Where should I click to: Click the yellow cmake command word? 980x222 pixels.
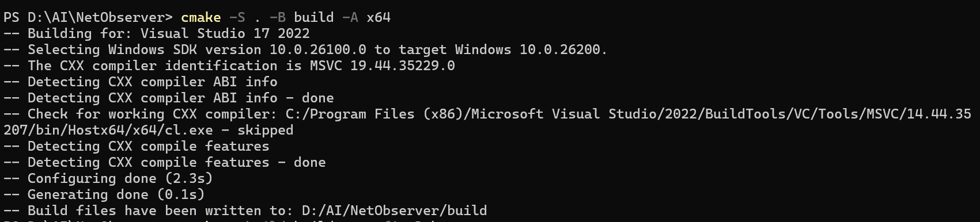pyautogui.click(x=200, y=17)
